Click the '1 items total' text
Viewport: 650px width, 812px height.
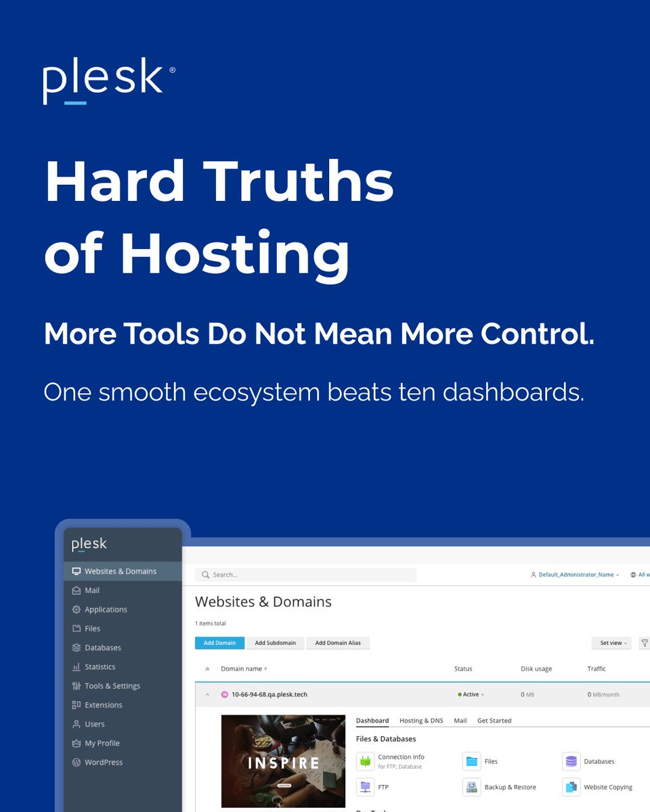(211, 623)
